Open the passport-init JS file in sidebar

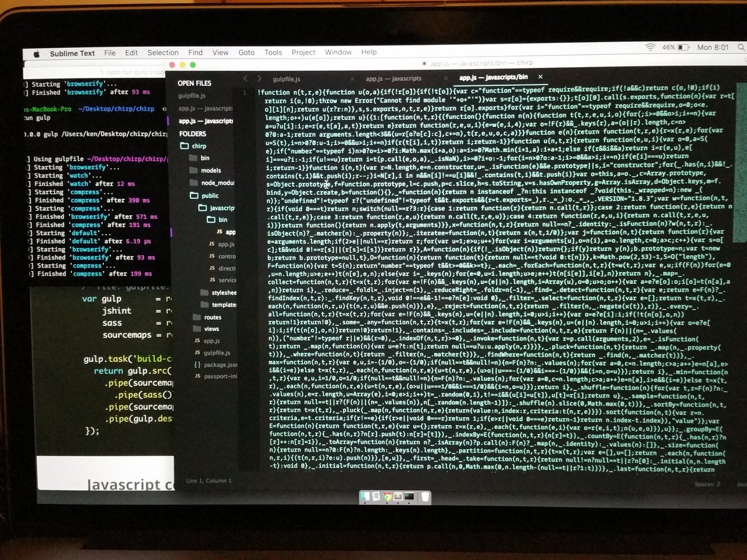tap(215, 376)
